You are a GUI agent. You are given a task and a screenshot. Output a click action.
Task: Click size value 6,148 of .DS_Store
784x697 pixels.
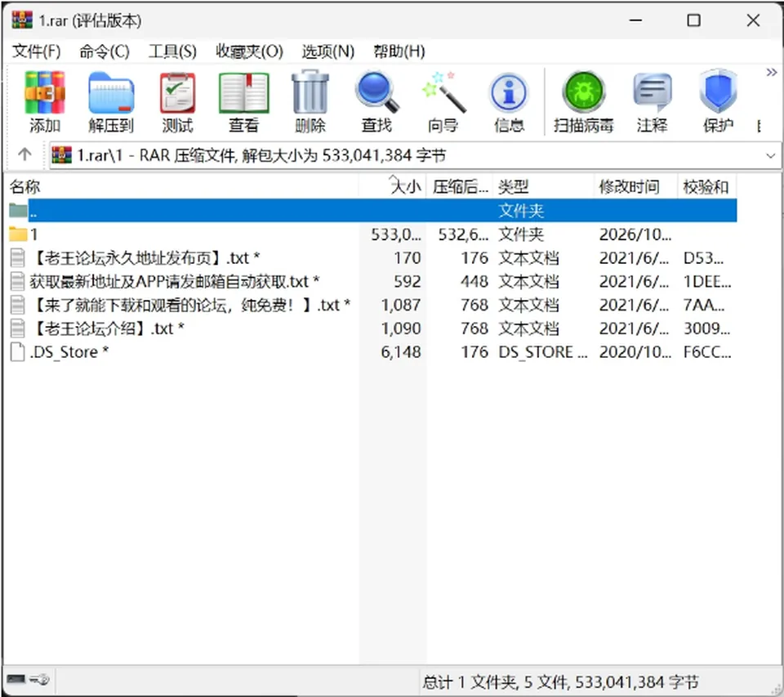coord(400,351)
